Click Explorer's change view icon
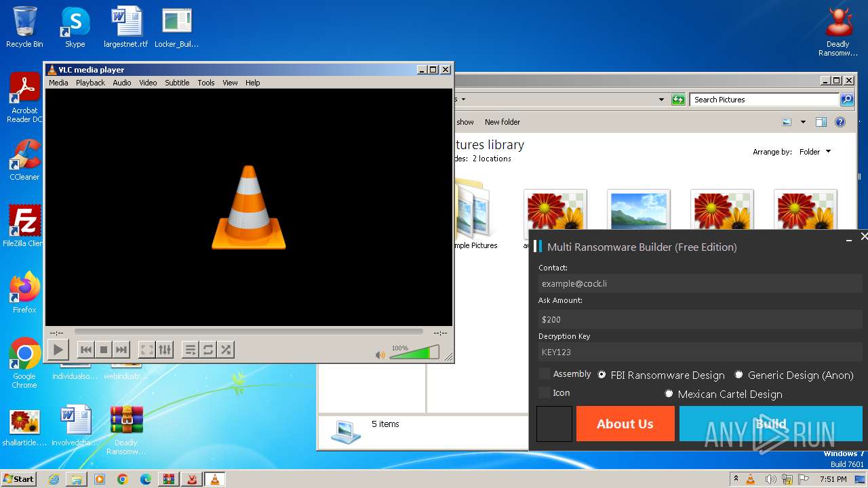This screenshot has height=488, width=868. click(x=787, y=122)
